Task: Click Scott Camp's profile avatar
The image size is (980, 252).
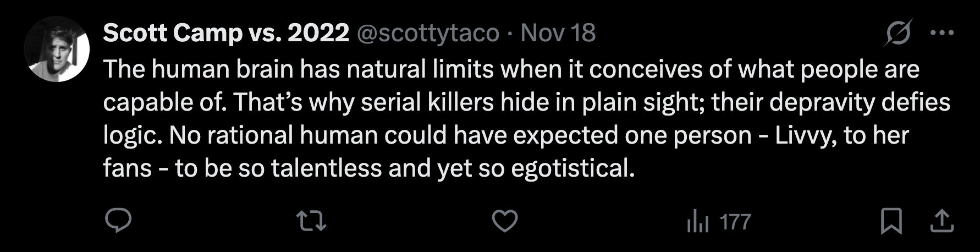Action: (57, 50)
